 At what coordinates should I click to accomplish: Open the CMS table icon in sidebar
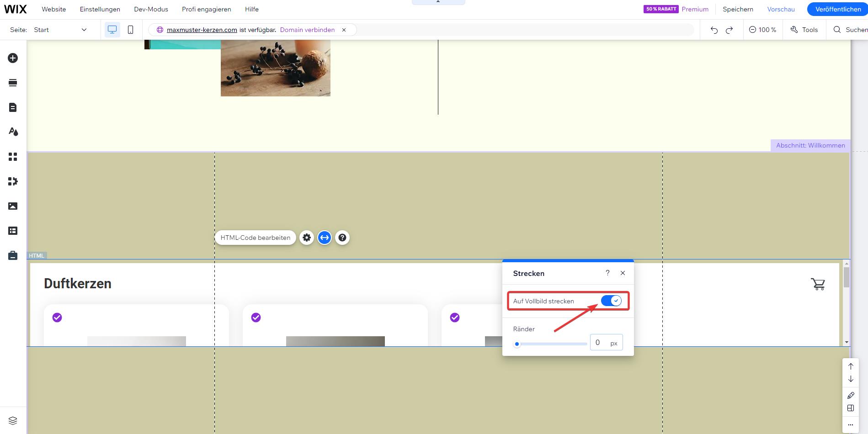13,231
